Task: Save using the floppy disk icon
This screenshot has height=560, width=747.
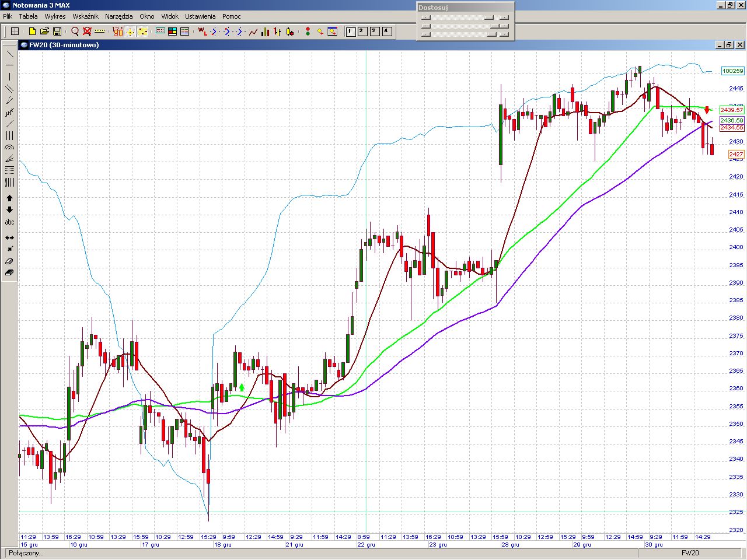Action: coord(57,32)
